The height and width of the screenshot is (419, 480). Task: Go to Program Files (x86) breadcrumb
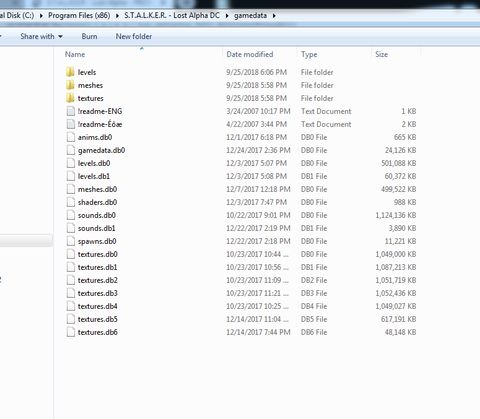coord(79,15)
